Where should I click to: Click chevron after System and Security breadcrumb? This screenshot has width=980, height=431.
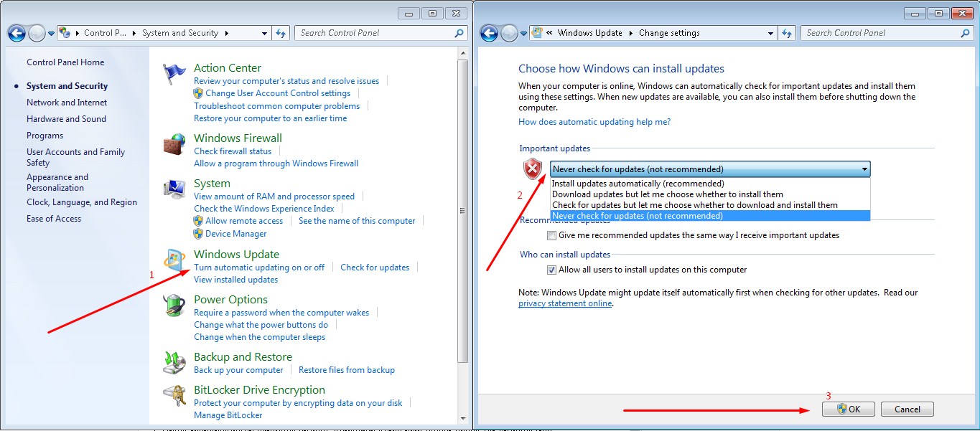227,33
